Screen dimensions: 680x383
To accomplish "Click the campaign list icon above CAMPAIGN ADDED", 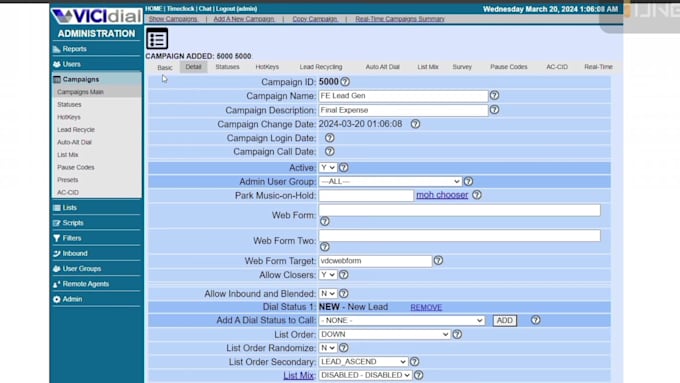I will [x=157, y=39].
